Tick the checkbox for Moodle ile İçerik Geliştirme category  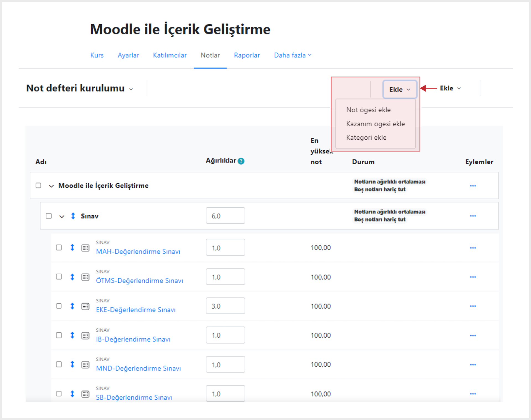[38, 185]
